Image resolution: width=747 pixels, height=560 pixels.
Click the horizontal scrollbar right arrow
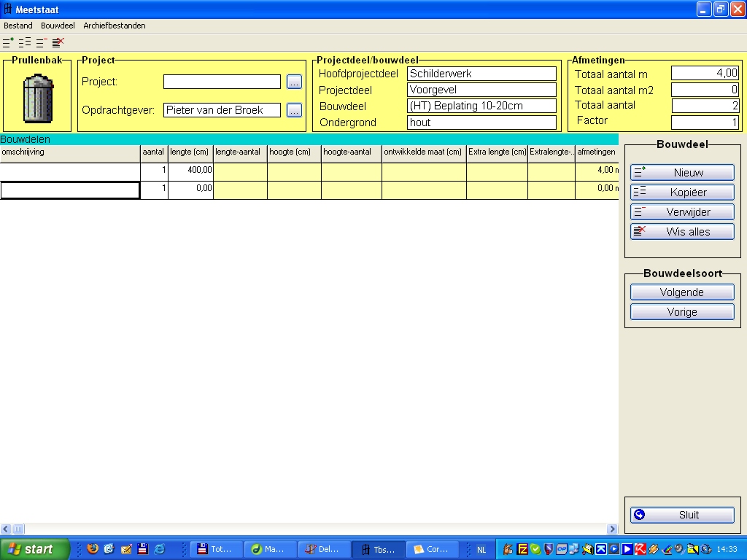coord(613,529)
